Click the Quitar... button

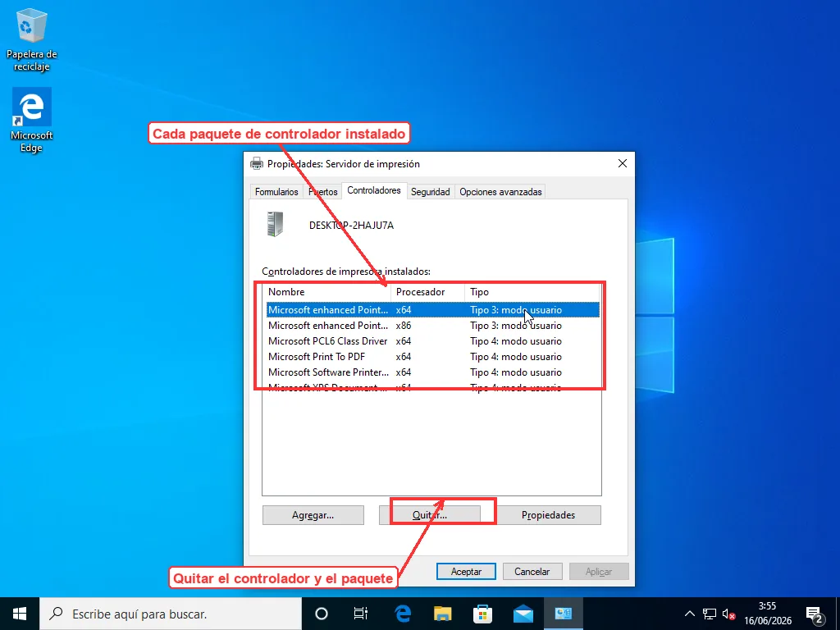pyautogui.click(x=430, y=515)
